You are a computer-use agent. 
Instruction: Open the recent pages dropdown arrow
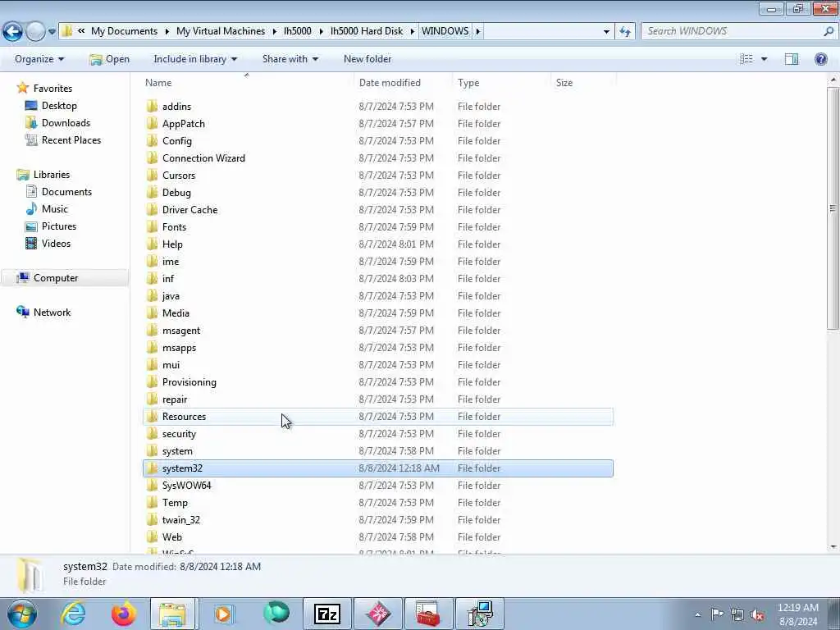point(52,32)
